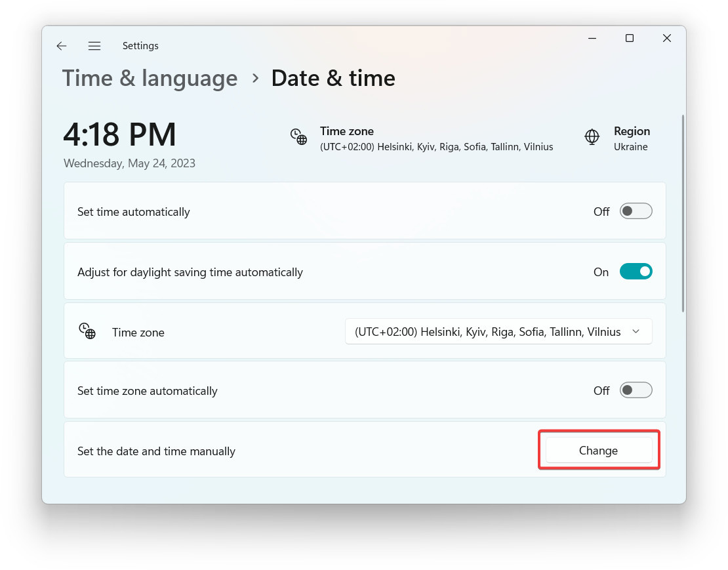Maximize the Settings window
The width and height of the screenshot is (728, 570).
click(x=629, y=38)
